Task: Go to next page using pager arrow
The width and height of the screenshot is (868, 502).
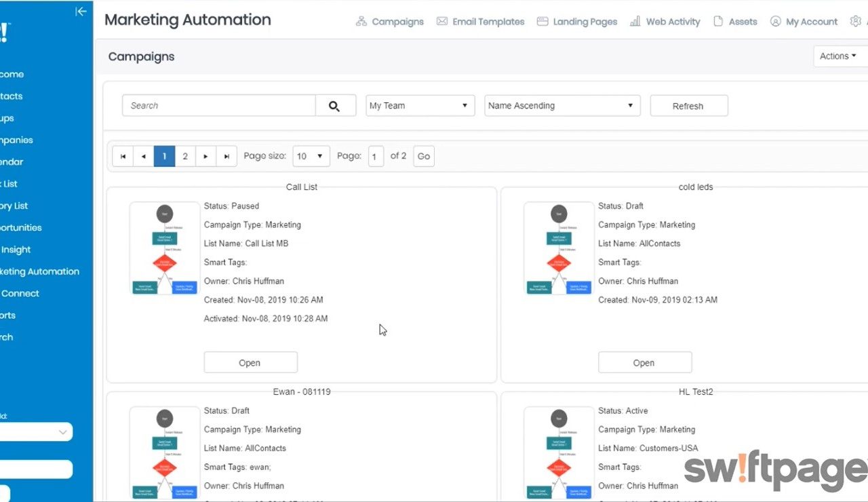Action: (205, 156)
